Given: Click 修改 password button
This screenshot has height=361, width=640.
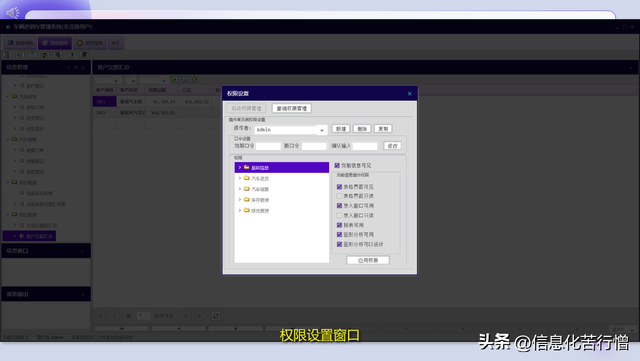Looking at the screenshot, I should click(x=392, y=146).
